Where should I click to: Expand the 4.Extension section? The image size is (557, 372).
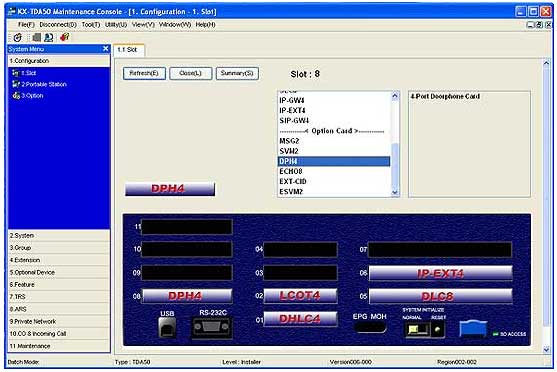click(59, 260)
